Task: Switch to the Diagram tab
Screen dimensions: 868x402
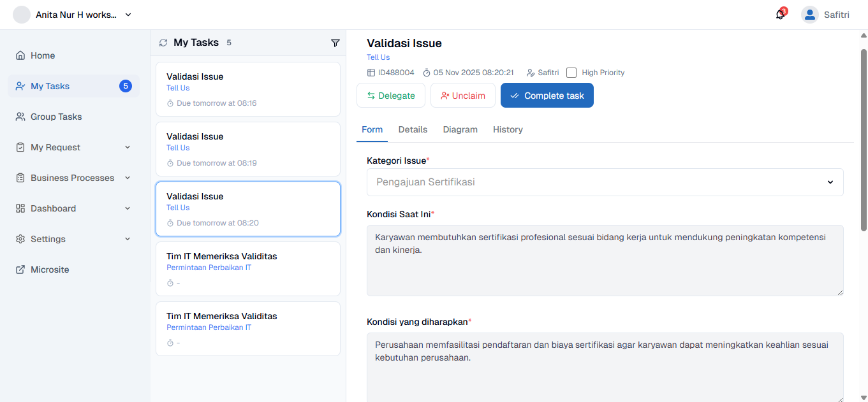Action: coord(460,129)
